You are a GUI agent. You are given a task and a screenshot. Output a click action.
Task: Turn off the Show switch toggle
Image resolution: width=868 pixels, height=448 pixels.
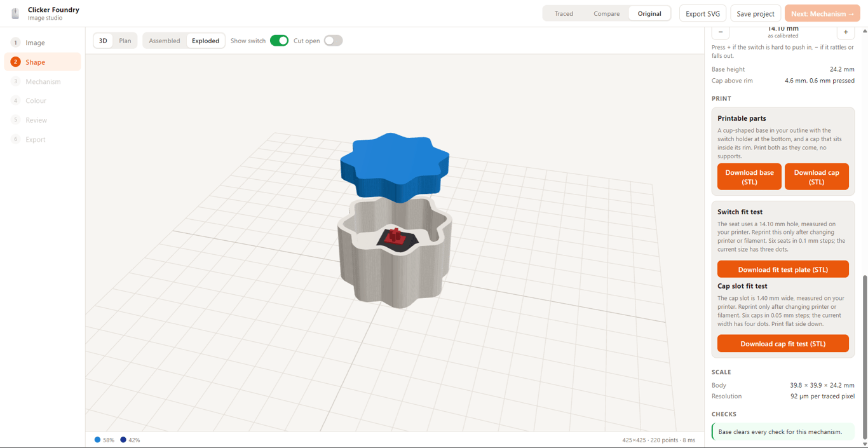tap(279, 41)
